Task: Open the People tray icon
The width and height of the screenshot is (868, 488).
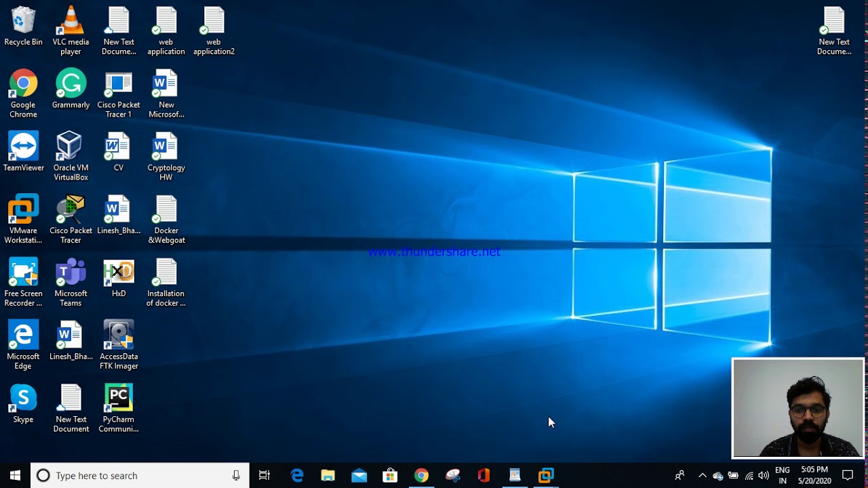Action: coord(679,476)
